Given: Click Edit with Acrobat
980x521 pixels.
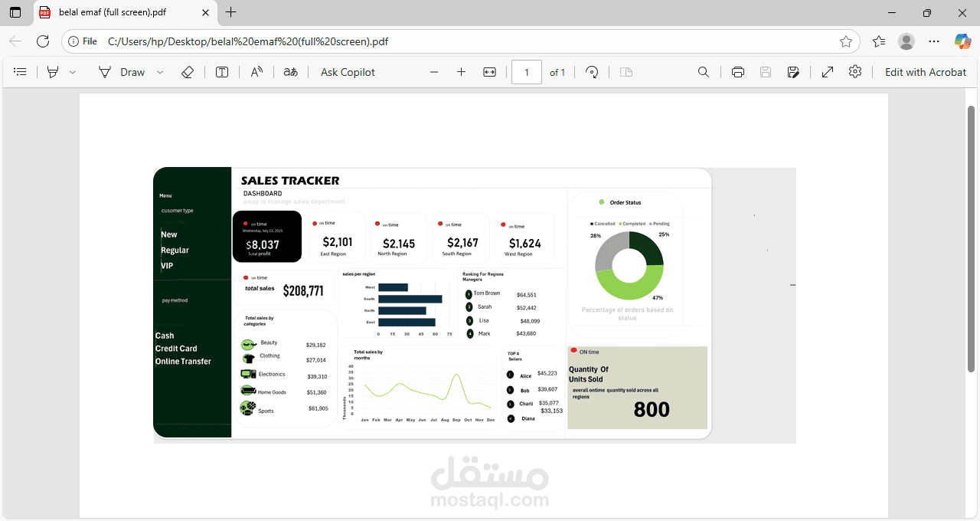Looking at the screenshot, I should coord(926,72).
